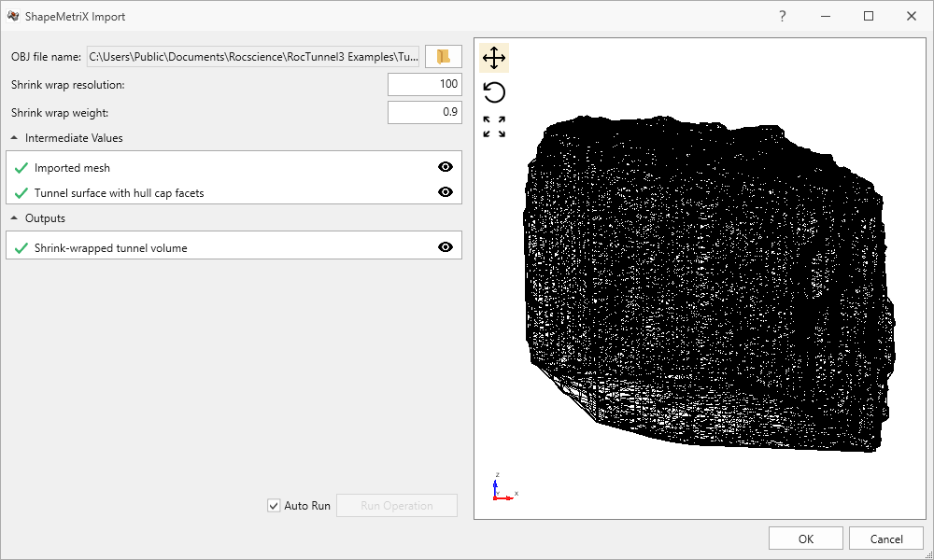The height and width of the screenshot is (560, 934).
Task: Click the OK button
Action: pos(805,539)
